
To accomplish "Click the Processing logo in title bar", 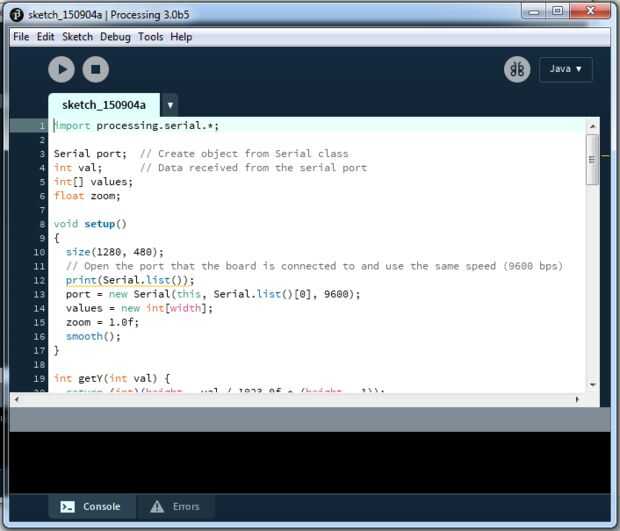I will tap(17, 15).
